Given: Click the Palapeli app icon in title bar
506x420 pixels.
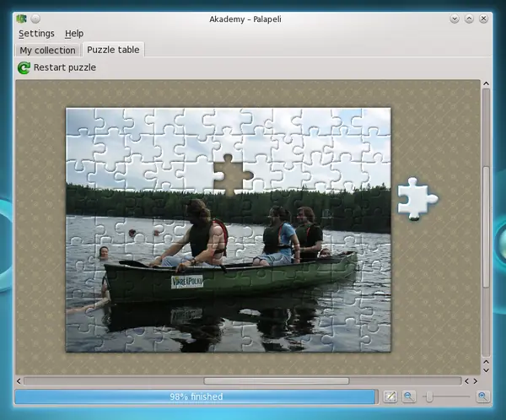Looking at the screenshot, I should click(x=22, y=19).
